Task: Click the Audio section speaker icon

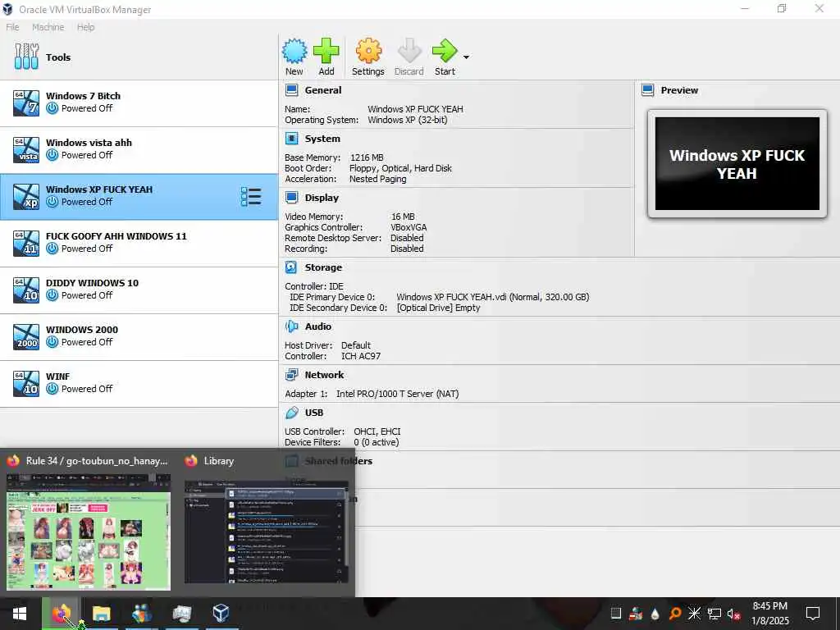Action: tap(291, 326)
